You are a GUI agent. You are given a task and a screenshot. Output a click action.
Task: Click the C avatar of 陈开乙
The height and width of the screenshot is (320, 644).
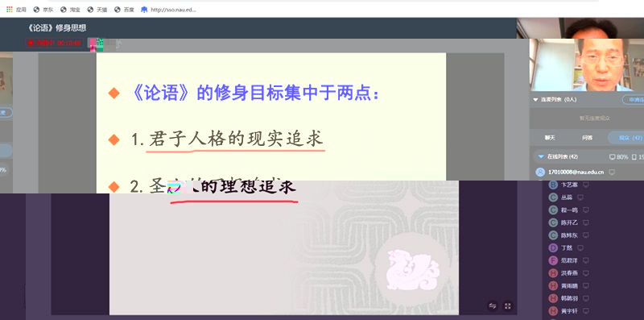pyautogui.click(x=553, y=223)
